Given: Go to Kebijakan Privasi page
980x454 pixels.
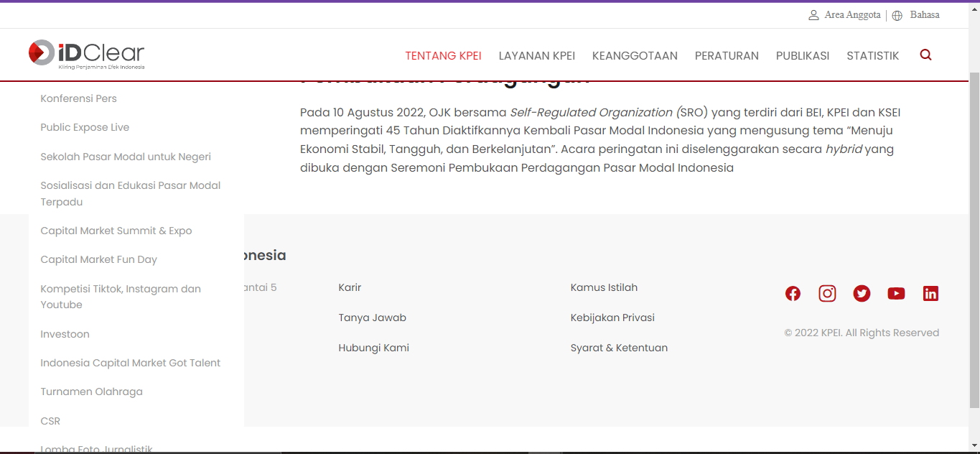Looking at the screenshot, I should [612, 318].
